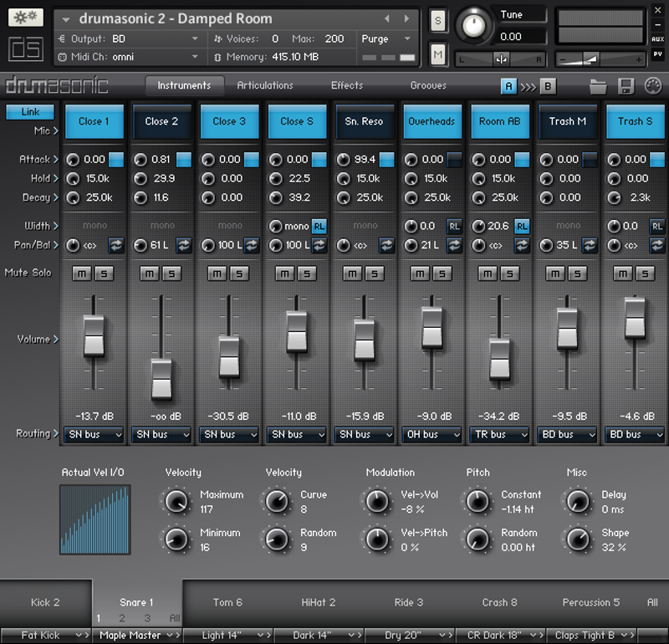The height and width of the screenshot is (644, 669).
Task: Open the load preset folder icon
Action: [x=598, y=87]
